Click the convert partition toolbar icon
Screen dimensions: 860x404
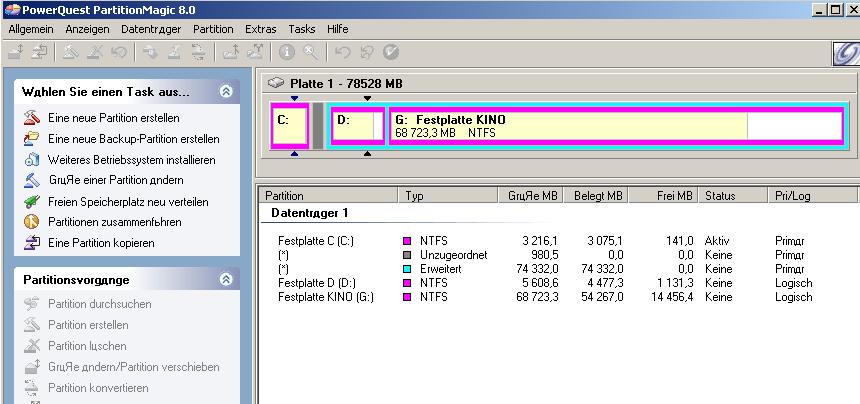198,52
